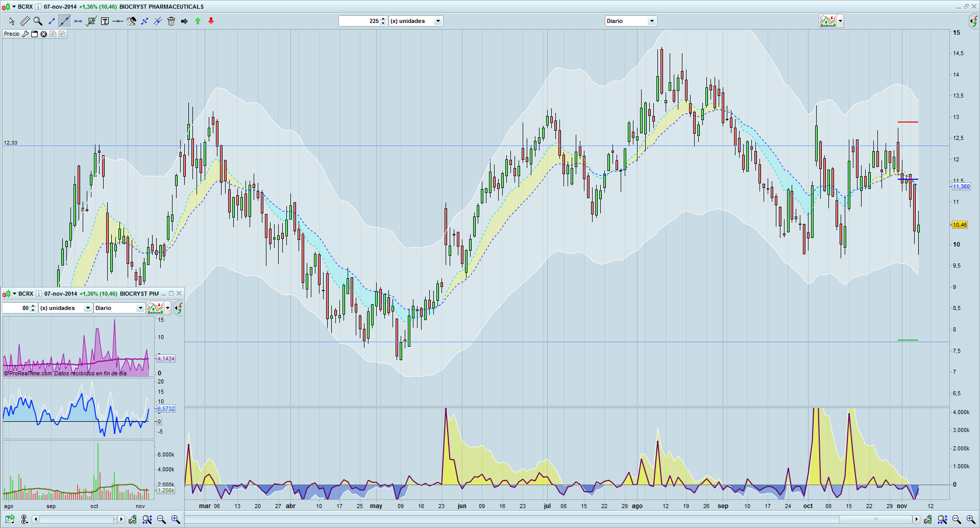Open the BCRX chart type menu arrow
The width and height of the screenshot is (980, 528).
[x=14, y=7]
